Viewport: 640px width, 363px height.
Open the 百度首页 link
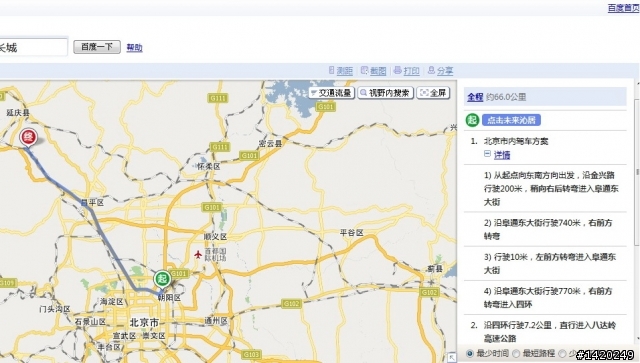623,8
